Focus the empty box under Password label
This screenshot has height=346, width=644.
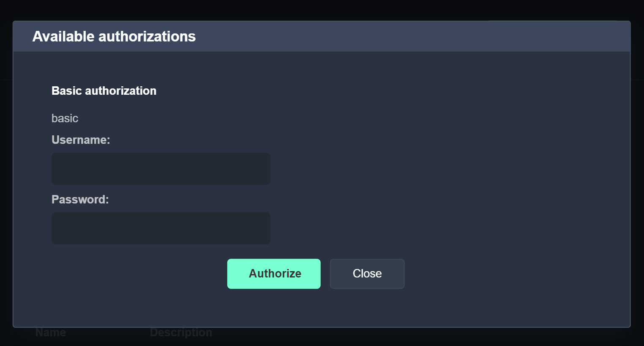tap(161, 228)
